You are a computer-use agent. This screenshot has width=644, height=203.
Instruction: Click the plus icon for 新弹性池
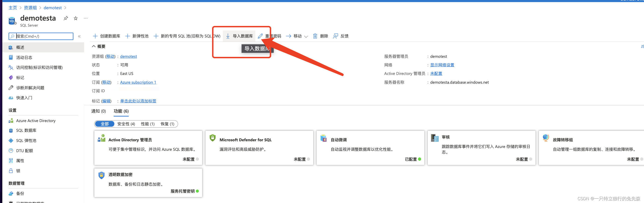coord(128,36)
